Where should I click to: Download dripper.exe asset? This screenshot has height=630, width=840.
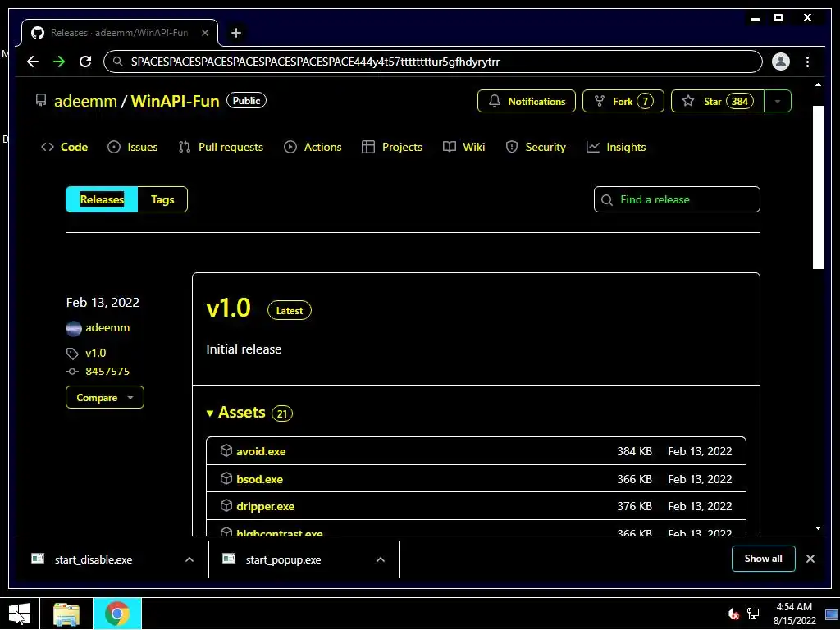coord(266,506)
